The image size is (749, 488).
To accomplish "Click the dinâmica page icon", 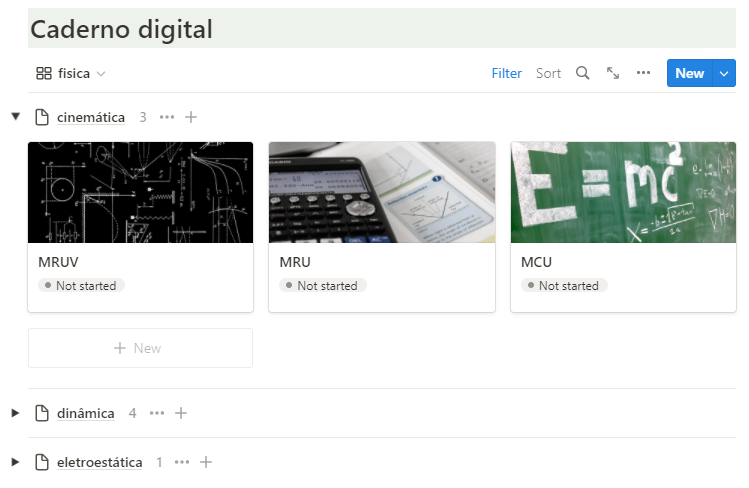I will click(x=42, y=413).
